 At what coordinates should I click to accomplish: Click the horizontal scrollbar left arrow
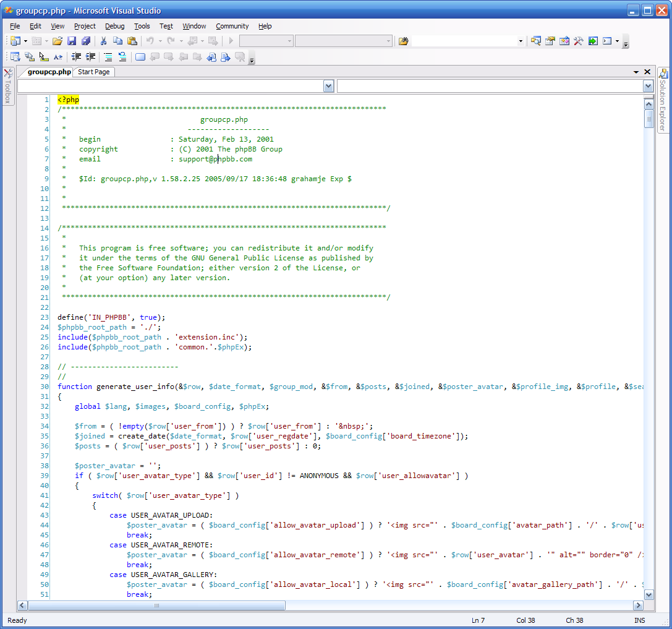(22, 605)
